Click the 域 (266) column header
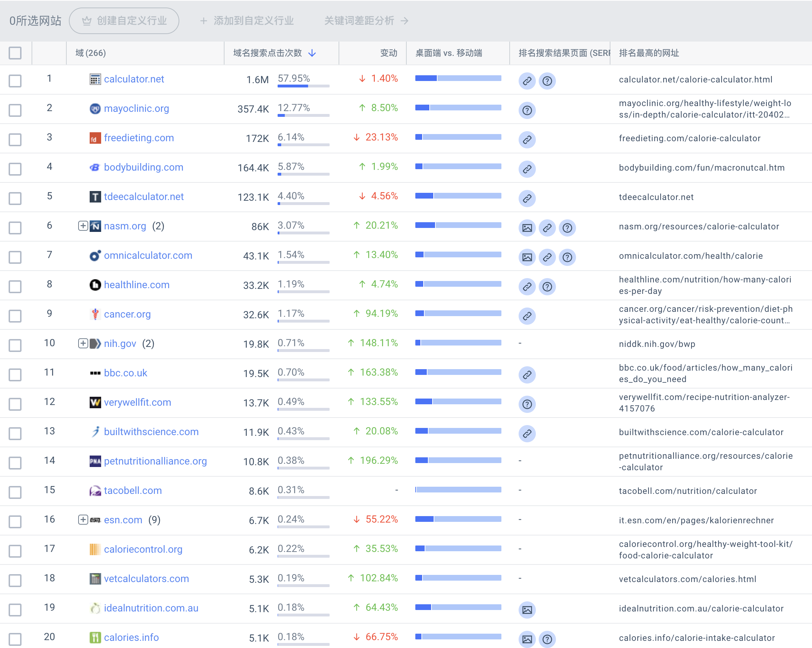This screenshot has height=648, width=812. [90, 53]
